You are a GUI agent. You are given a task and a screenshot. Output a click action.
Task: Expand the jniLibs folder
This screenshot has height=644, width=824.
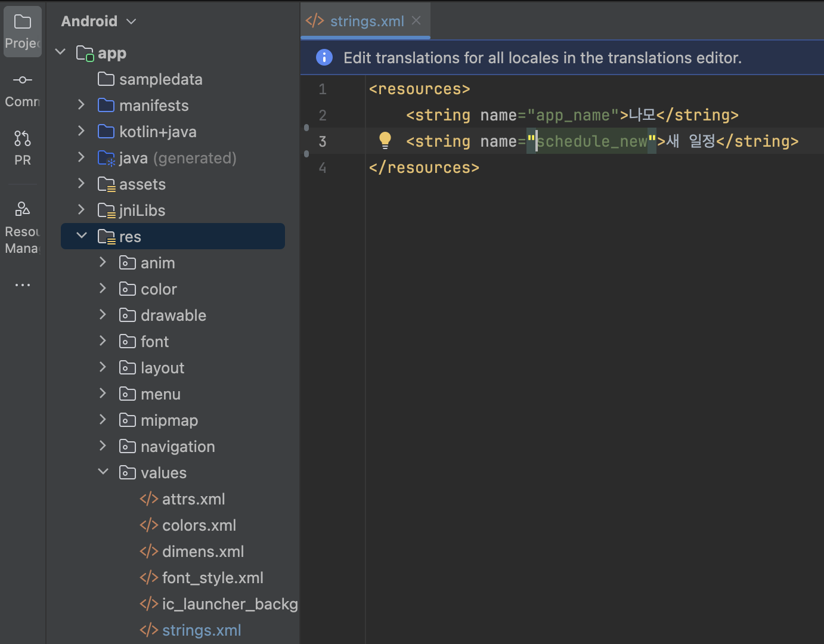pyautogui.click(x=82, y=210)
